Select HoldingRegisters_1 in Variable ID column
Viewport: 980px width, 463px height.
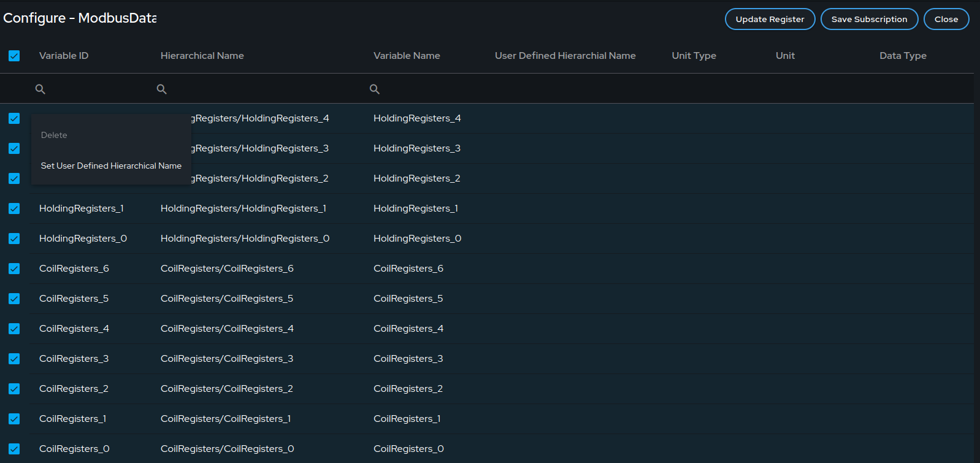tap(82, 209)
